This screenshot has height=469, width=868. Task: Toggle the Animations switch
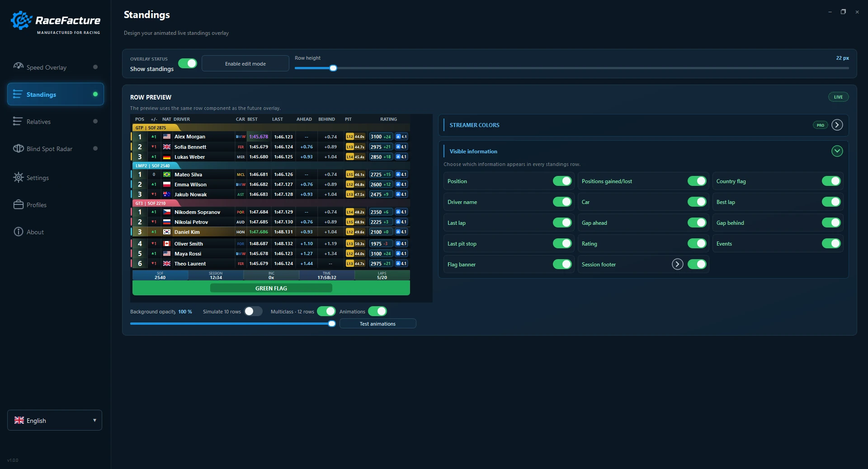click(377, 311)
